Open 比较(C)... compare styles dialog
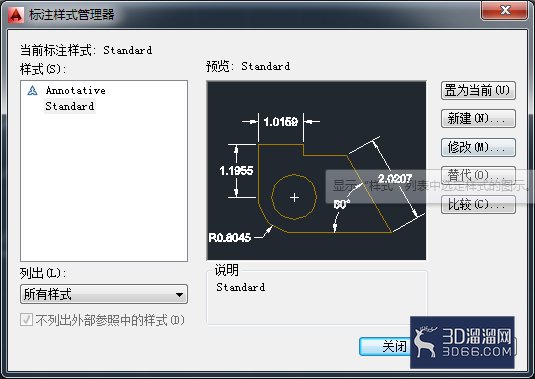Image resolution: width=535 pixels, height=379 pixels. [478, 204]
